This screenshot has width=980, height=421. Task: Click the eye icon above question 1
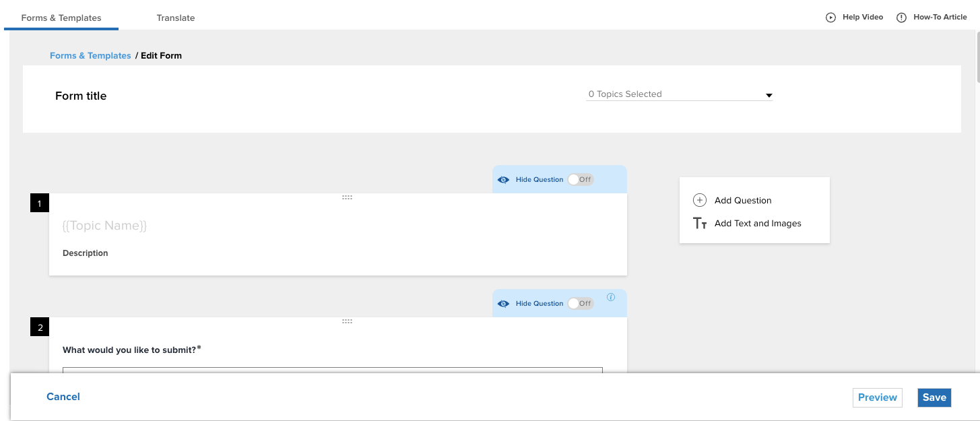503,180
